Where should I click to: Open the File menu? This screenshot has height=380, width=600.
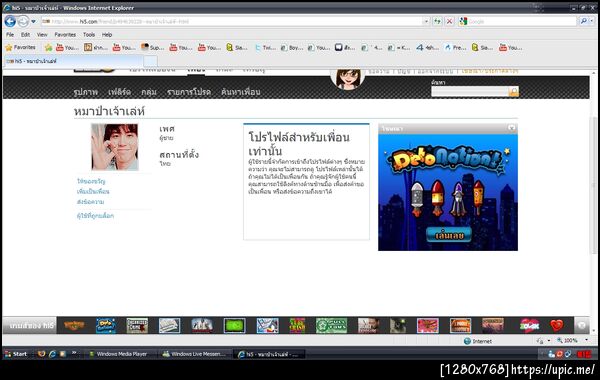click(10, 34)
